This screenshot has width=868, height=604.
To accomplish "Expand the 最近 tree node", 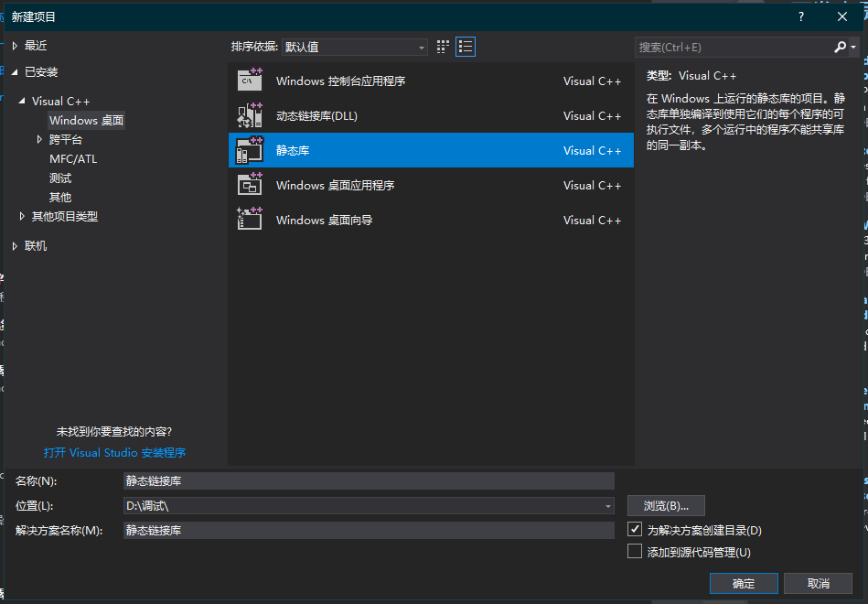I will pyautogui.click(x=15, y=46).
